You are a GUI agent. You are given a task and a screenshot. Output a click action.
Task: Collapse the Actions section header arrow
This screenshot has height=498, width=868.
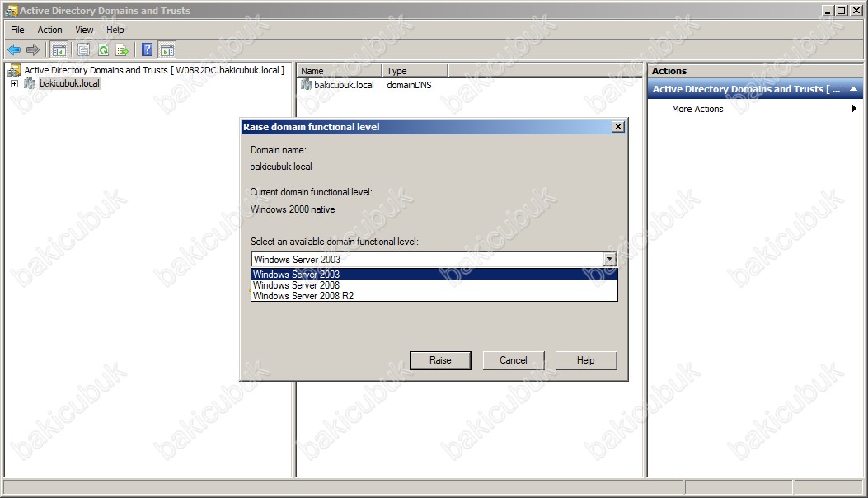(854, 89)
